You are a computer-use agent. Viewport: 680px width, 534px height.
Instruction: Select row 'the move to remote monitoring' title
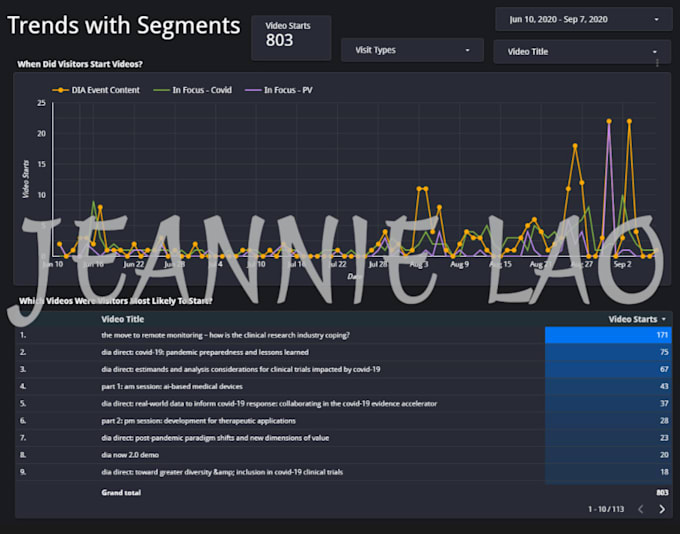(226, 335)
